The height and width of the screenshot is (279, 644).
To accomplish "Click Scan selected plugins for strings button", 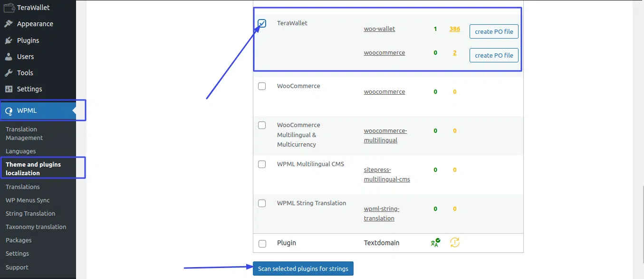I will 303,269.
